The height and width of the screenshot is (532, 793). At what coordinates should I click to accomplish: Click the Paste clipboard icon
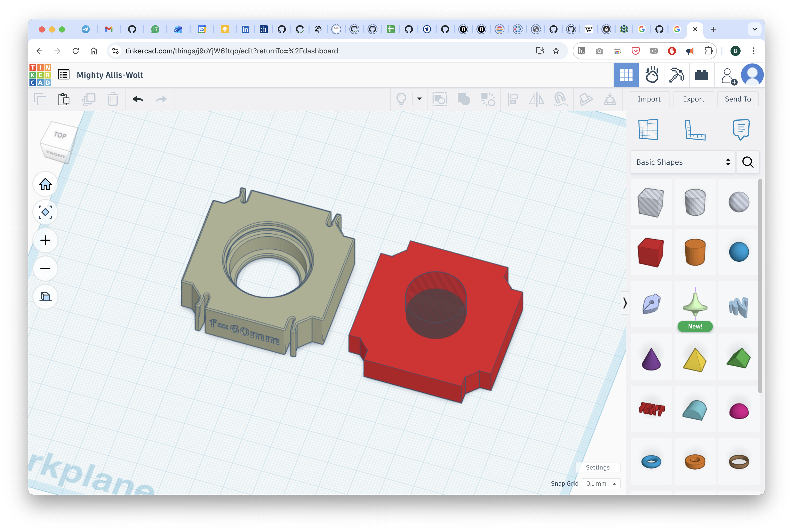coord(64,99)
